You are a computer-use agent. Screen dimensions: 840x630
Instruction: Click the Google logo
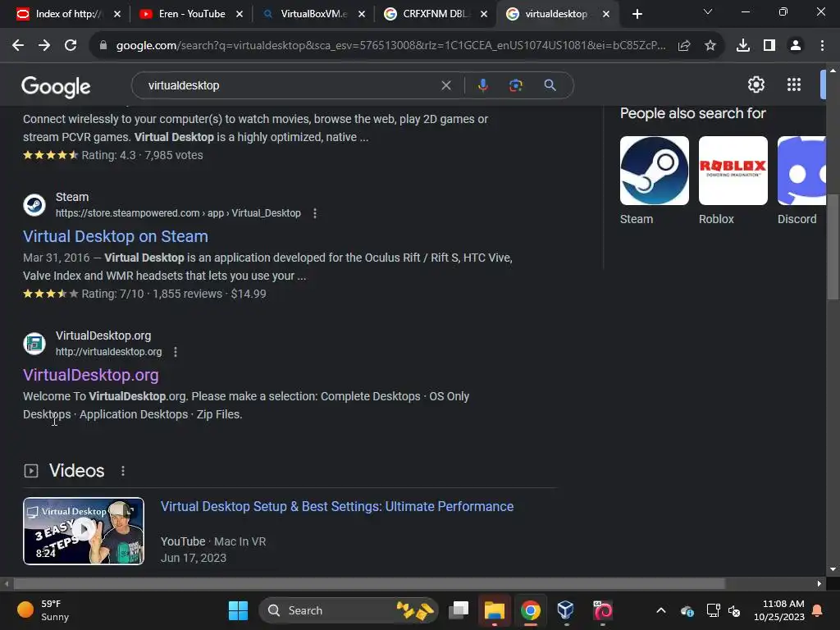57,86
